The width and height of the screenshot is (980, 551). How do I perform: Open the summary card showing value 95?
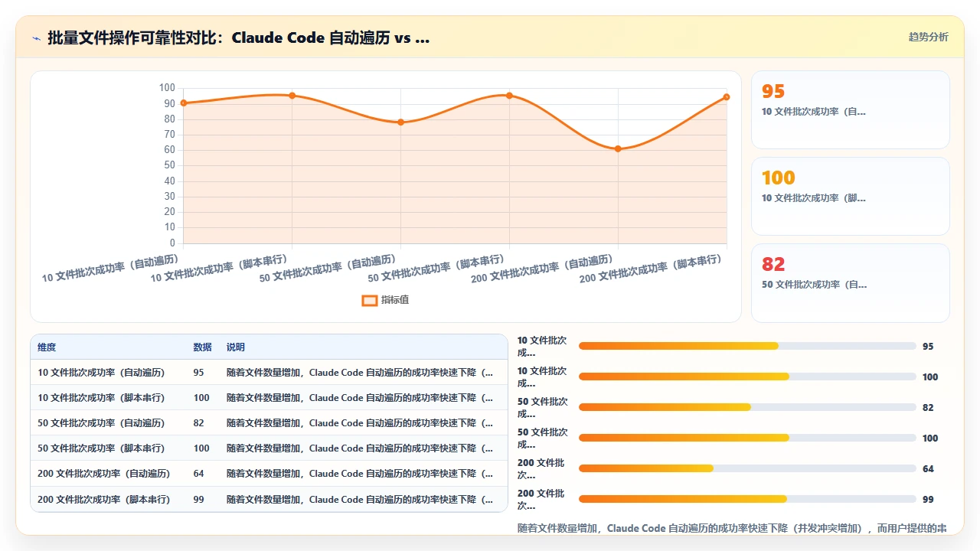[850, 109]
